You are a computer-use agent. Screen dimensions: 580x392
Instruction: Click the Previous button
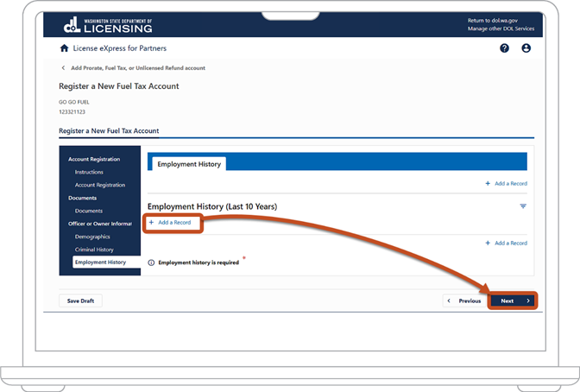(x=464, y=301)
